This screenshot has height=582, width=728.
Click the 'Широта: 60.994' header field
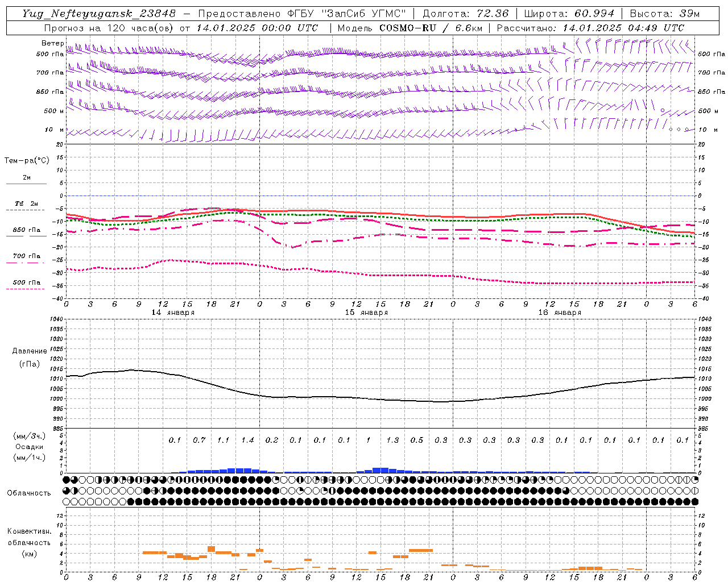coord(569,14)
